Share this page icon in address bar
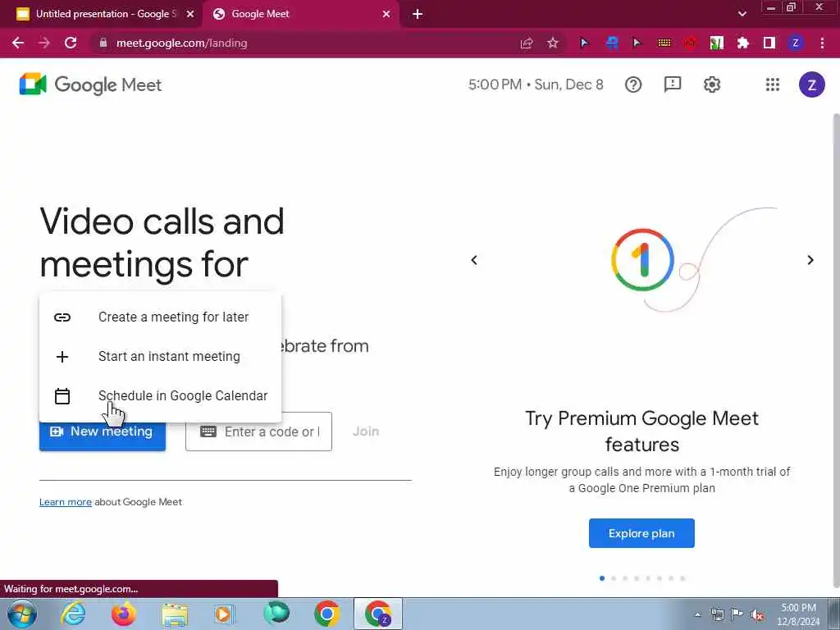Image resolution: width=840 pixels, height=630 pixels. click(527, 43)
